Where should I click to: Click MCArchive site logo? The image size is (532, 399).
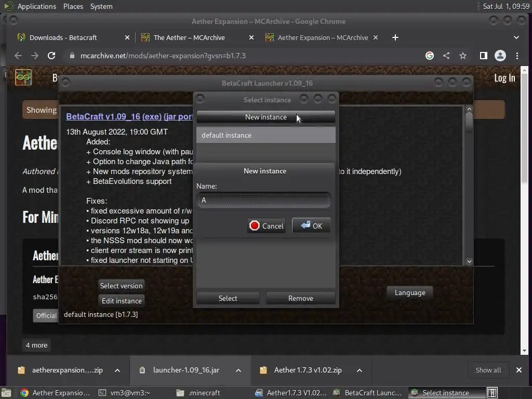coord(23,78)
